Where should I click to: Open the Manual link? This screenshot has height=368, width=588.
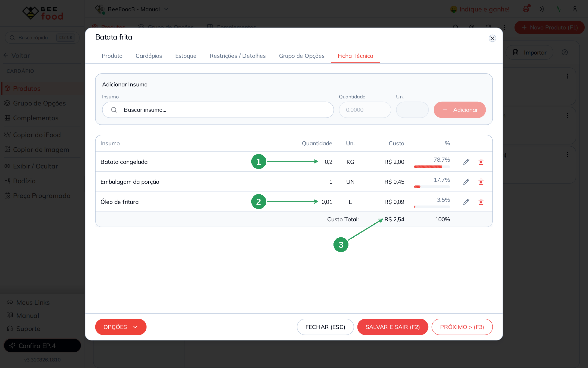coord(23,315)
